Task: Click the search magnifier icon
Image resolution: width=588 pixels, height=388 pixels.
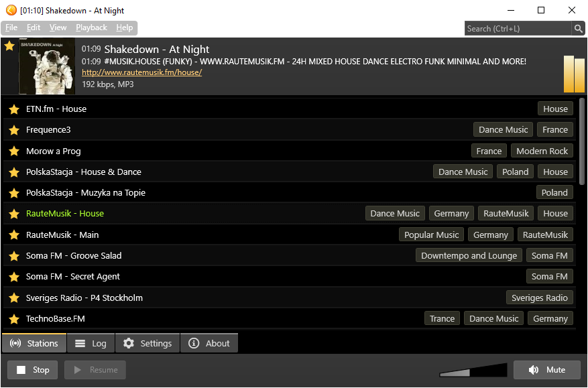Action: click(x=578, y=28)
